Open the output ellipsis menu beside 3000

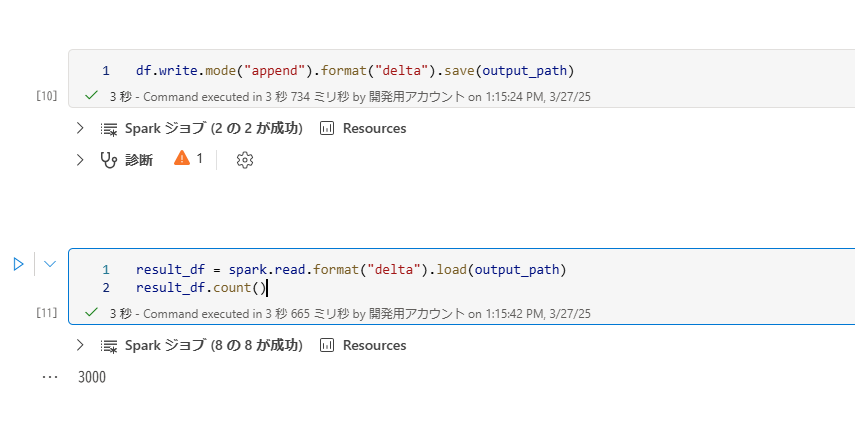(x=50, y=377)
